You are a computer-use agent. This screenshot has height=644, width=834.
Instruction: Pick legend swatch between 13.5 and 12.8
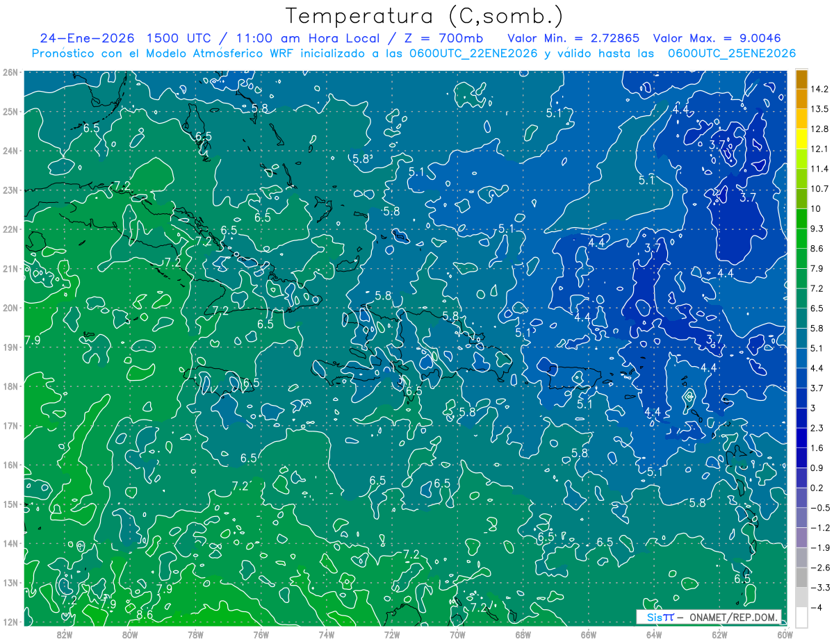tap(801, 119)
